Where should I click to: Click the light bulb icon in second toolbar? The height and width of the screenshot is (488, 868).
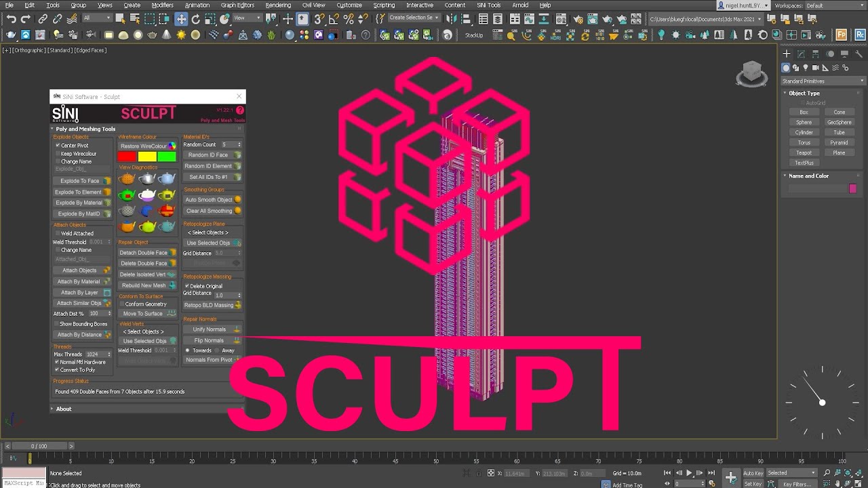pyautogui.click(x=661, y=35)
